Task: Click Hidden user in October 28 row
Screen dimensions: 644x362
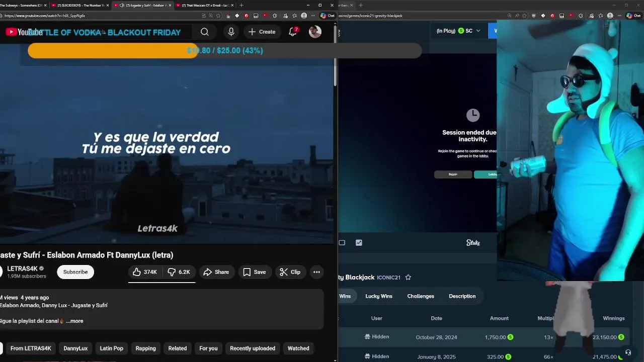Action: [377, 337]
